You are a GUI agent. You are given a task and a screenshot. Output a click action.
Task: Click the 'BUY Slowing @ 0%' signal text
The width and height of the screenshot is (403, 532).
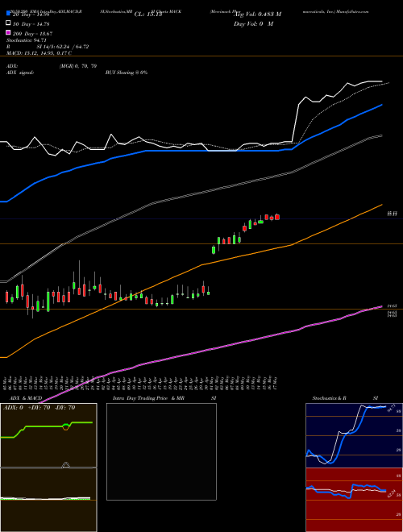(x=127, y=73)
